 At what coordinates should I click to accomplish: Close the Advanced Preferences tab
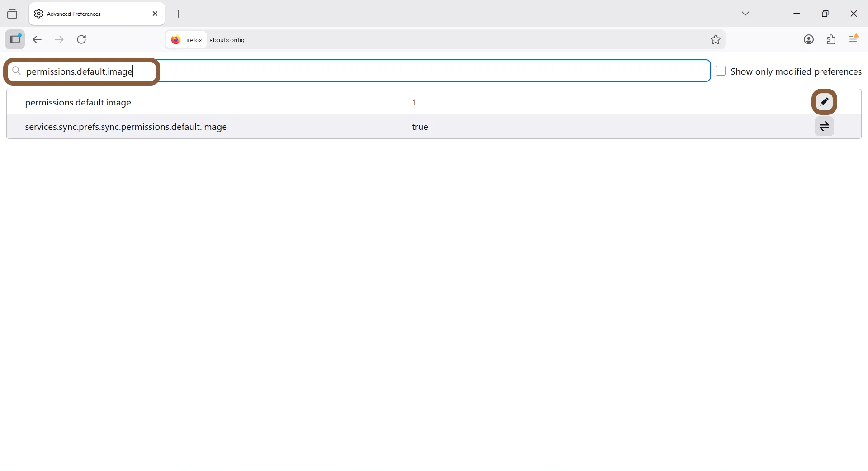[155, 14]
